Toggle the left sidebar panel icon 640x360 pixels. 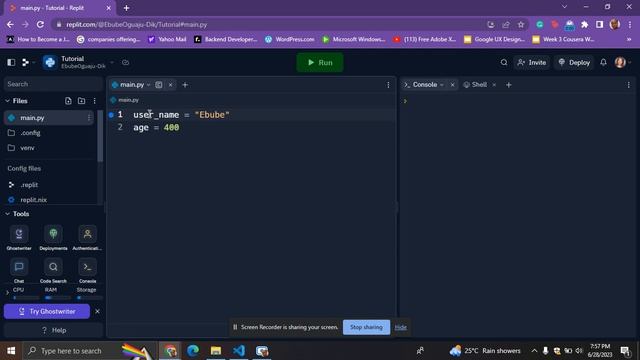pos(11,62)
